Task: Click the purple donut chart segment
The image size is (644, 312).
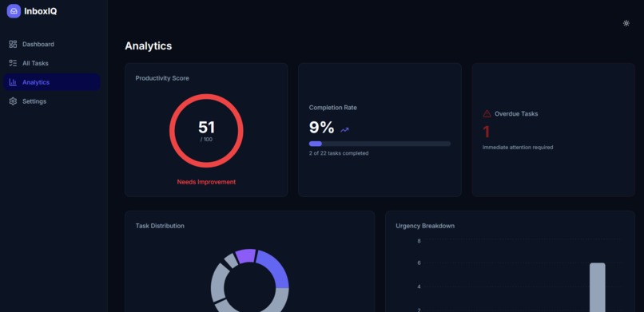Action: (245, 255)
